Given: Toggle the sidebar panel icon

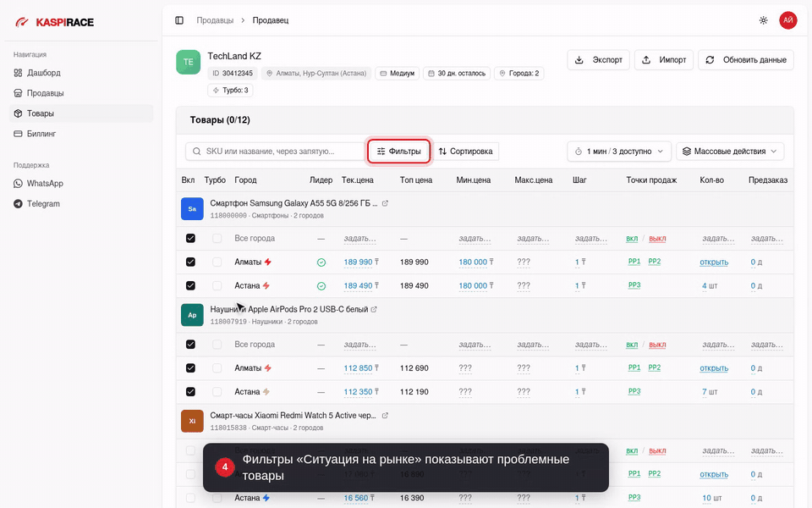Looking at the screenshot, I should (179, 20).
